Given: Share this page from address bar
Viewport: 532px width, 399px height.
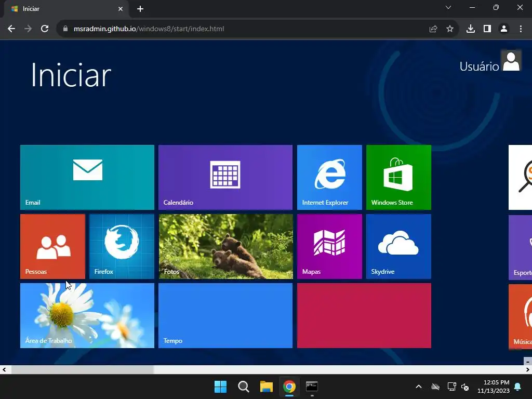Looking at the screenshot, I should point(433,29).
